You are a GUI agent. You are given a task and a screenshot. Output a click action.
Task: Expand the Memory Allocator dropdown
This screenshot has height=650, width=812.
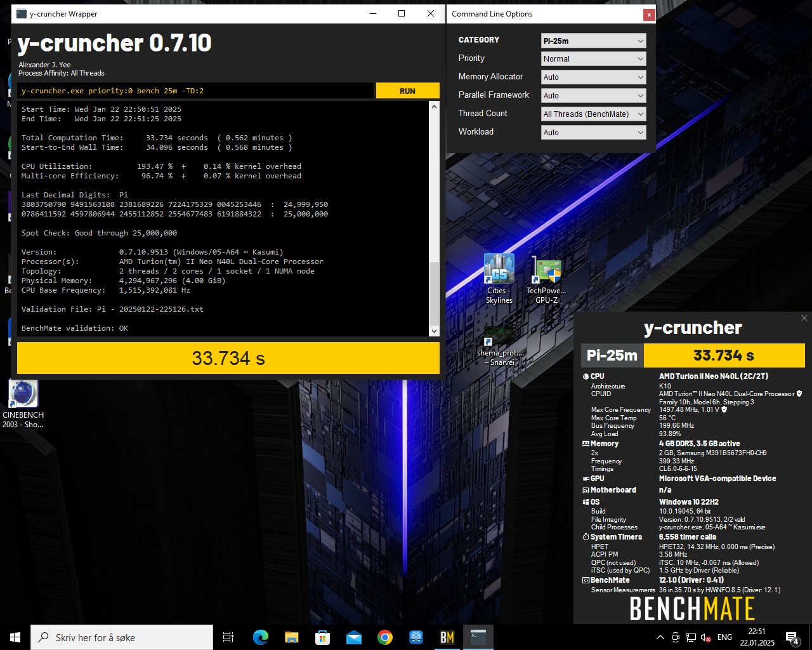click(593, 77)
